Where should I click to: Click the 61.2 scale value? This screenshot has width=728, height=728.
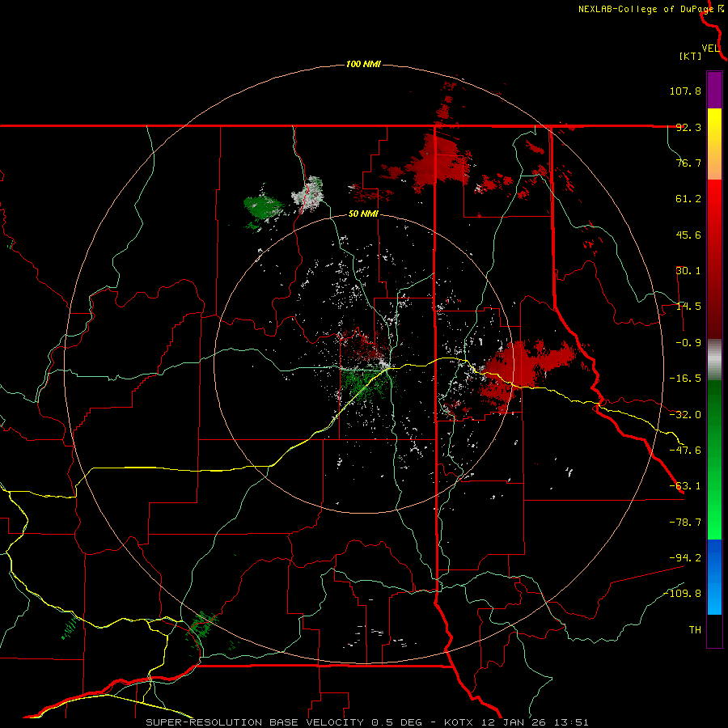[x=688, y=199]
